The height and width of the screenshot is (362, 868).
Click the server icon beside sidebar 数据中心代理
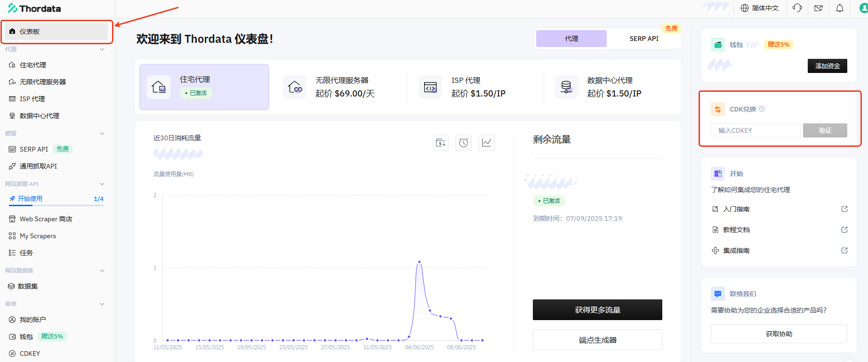tap(12, 116)
